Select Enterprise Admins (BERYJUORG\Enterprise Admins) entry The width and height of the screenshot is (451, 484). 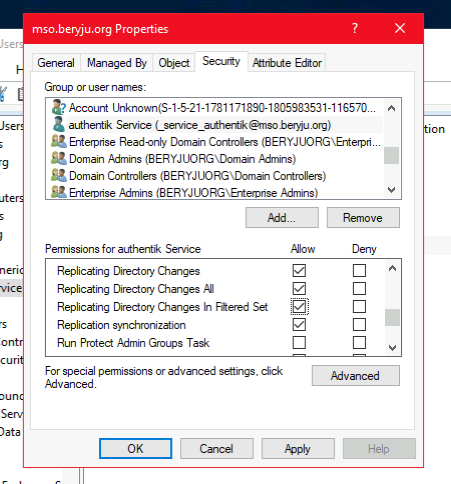click(193, 193)
